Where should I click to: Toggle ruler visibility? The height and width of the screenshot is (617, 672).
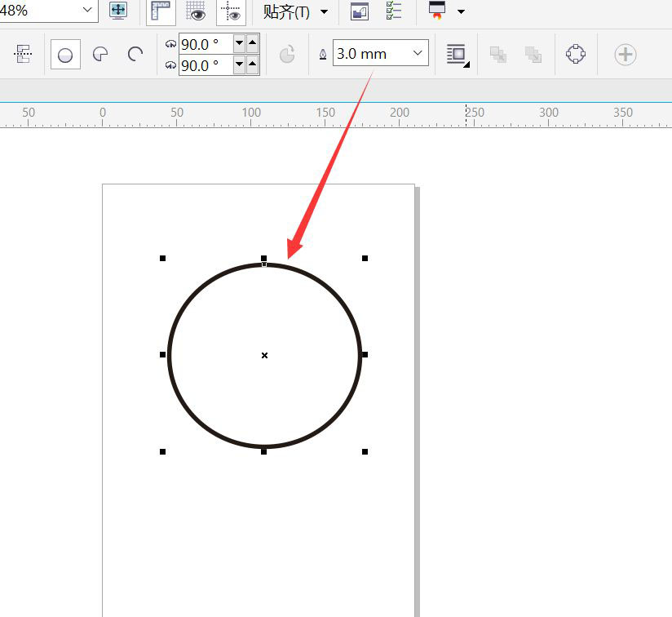(x=164, y=11)
